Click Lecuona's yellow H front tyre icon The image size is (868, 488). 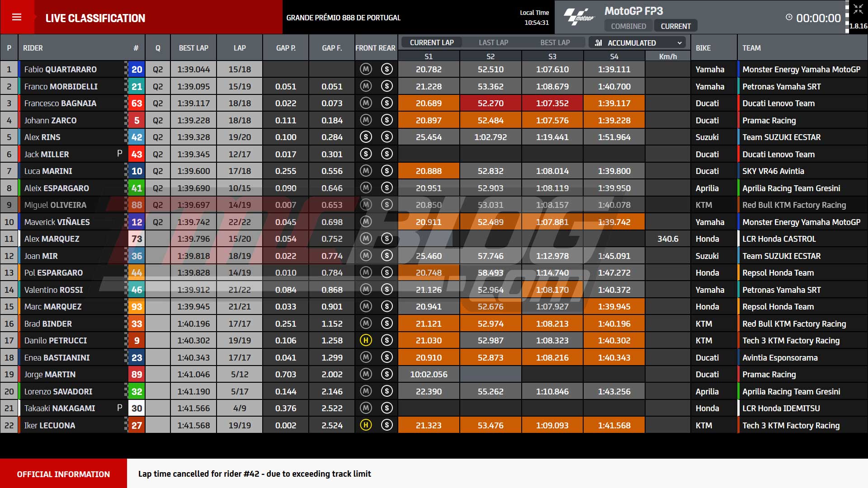point(366,425)
